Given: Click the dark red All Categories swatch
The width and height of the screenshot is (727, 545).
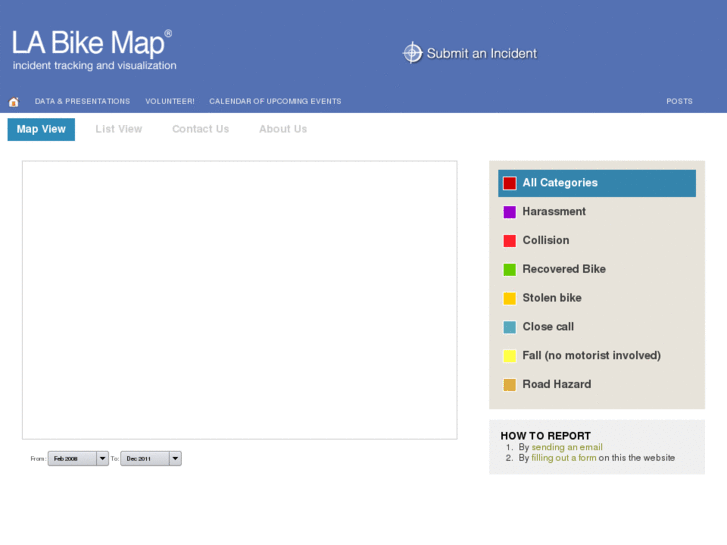Looking at the screenshot, I should point(510,183).
